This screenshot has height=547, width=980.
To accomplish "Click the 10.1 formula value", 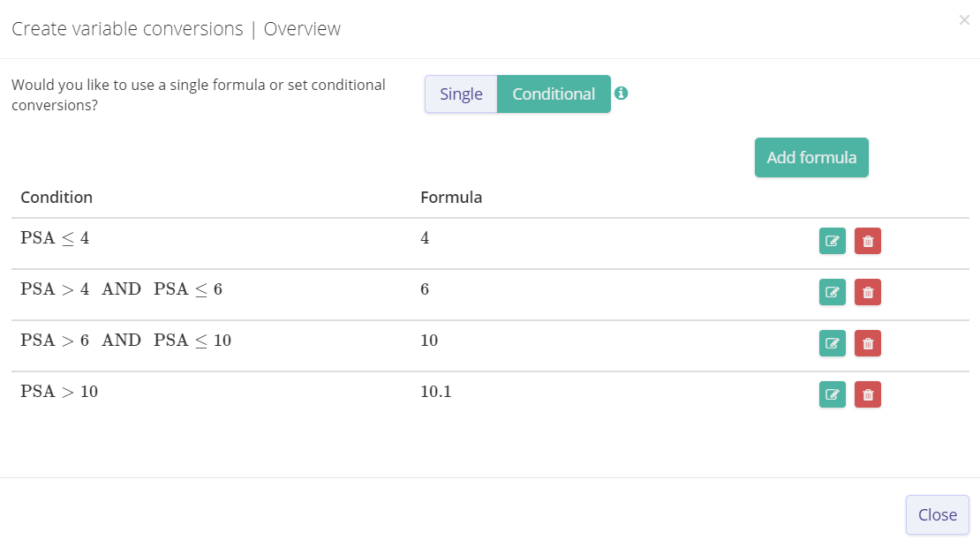I will click(x=436, y=392).
